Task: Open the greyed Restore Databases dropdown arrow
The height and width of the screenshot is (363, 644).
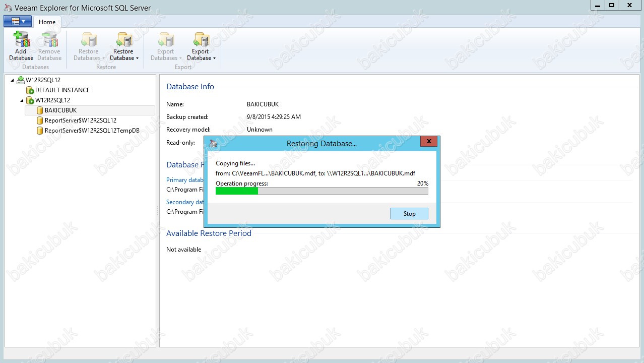Action: coord(103,58)
